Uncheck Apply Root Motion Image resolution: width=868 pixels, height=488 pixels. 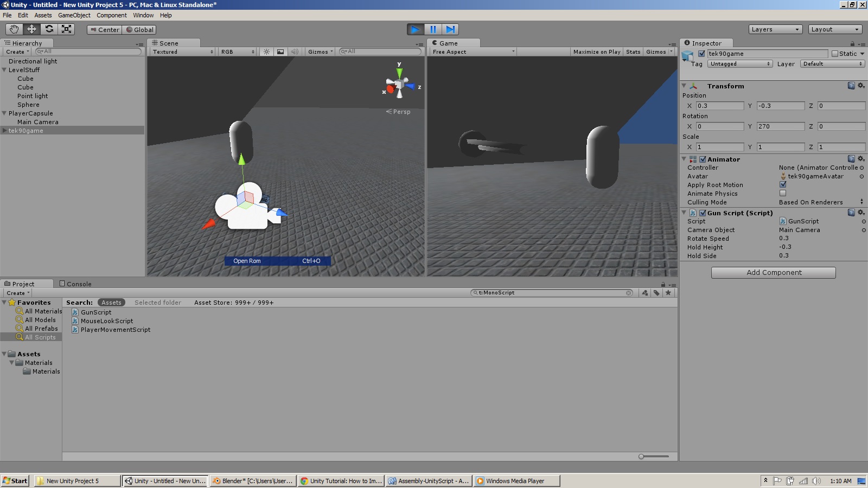783,184
